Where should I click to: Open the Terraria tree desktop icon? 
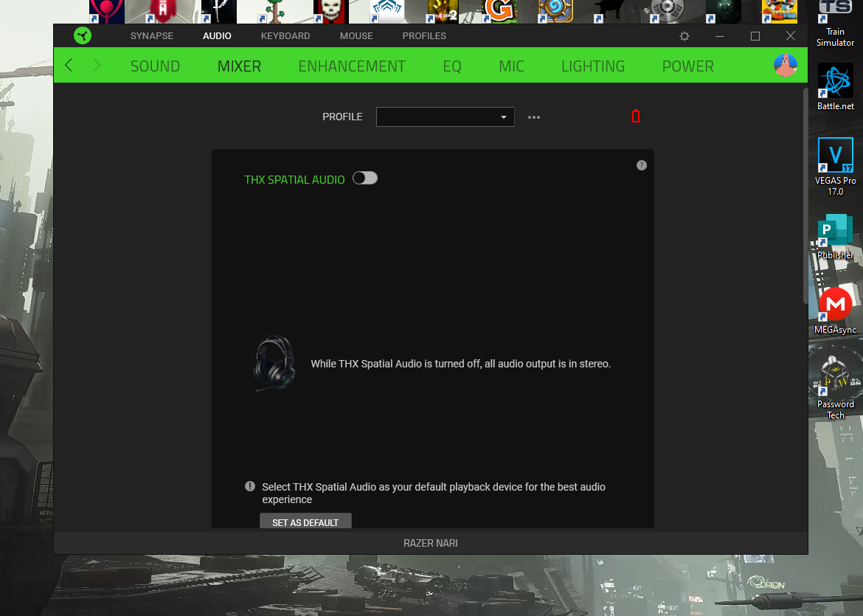pyautogui.click(x=274, y=11)
